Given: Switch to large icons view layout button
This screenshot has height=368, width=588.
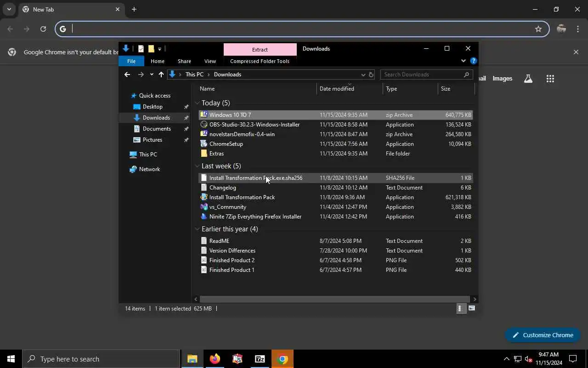Looking at the screenshot, I should (x=472, y=309).
